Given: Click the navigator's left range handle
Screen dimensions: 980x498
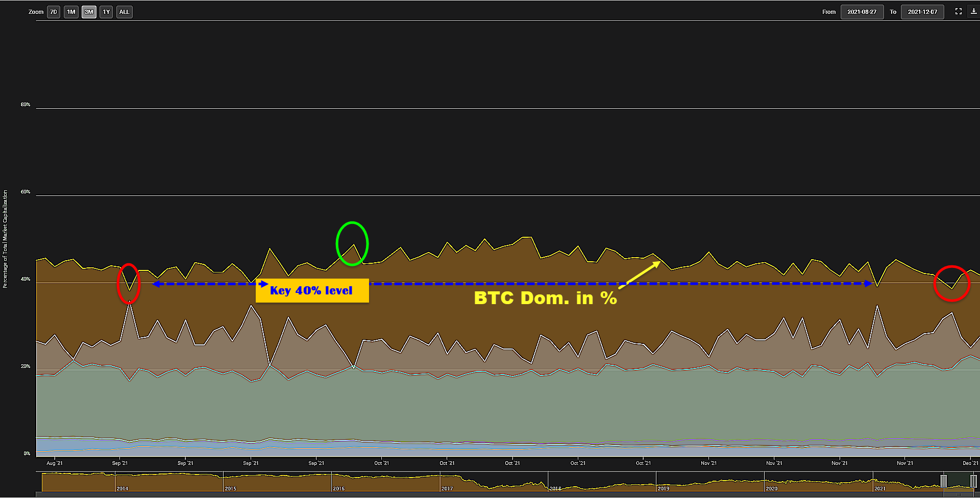Looking at the screenshot, I should (943, 481).
